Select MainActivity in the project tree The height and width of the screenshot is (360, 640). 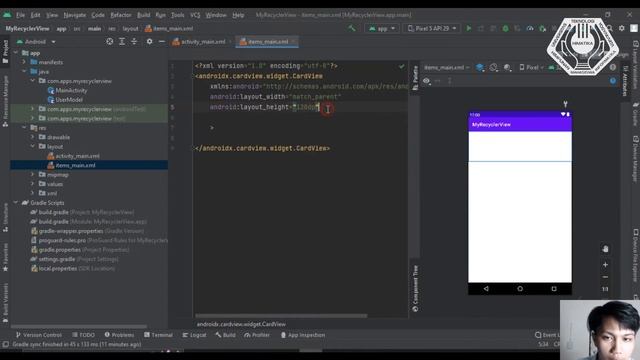point(71,90)
